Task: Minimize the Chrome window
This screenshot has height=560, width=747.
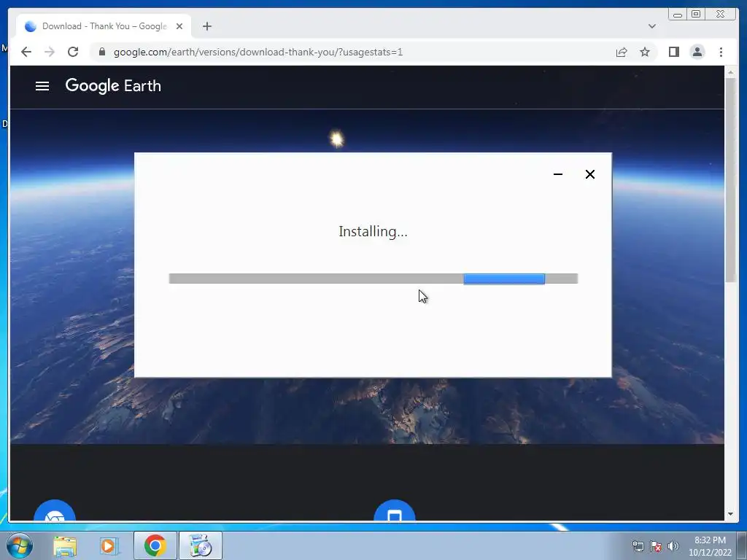Action: [678, 15]
